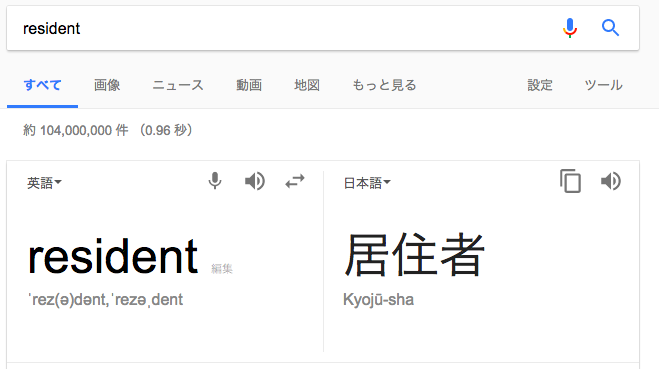The width and height of the screenshot is (659, 369).
Task: Open the 英語 source language dropdown
Action: tap(44, 183)
